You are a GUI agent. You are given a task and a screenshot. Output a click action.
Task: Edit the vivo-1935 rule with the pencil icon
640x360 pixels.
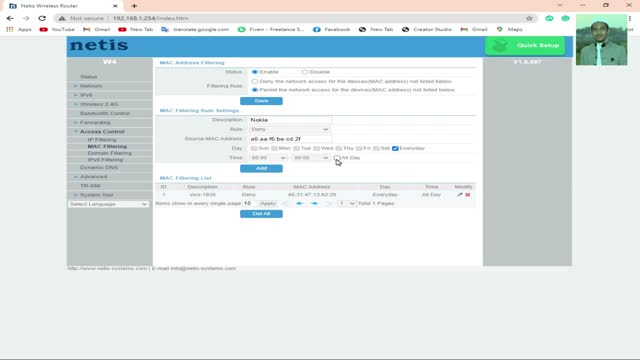[460, 195]
